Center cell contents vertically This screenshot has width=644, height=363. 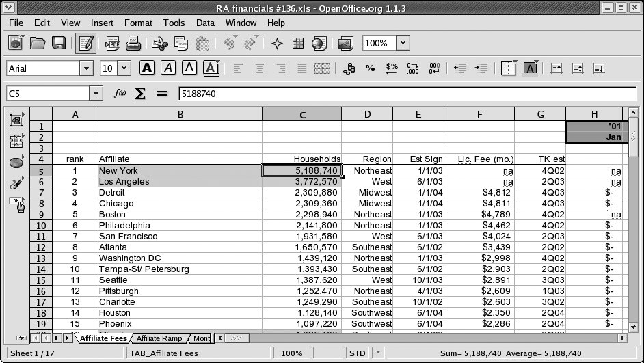(578, 68)
